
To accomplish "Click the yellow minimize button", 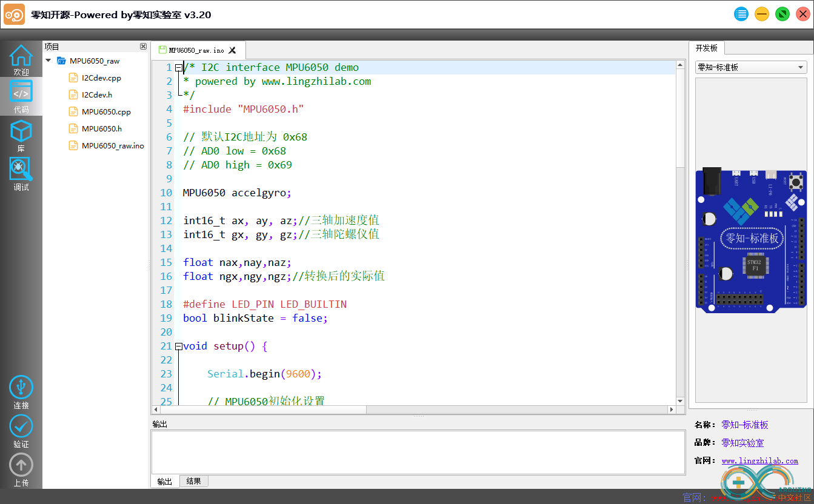I will (x=762, y=14).
